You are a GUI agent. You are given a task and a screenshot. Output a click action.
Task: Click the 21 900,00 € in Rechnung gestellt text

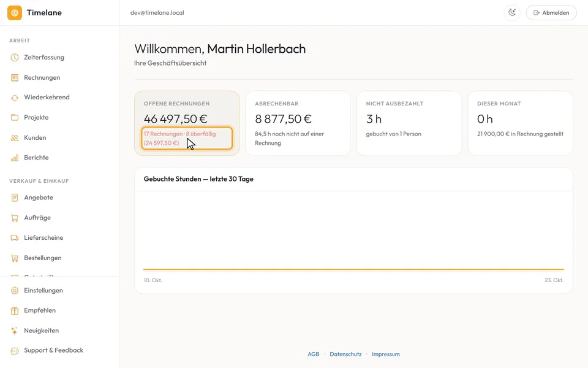520,134
